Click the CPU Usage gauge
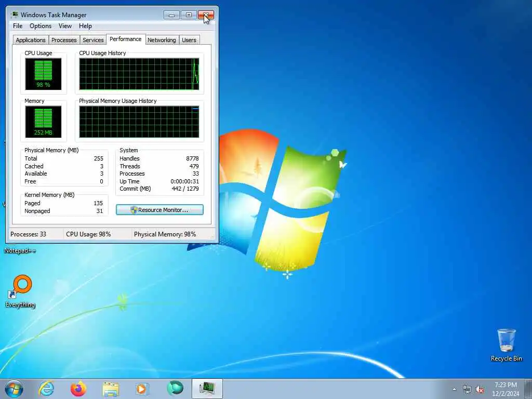 [x=43, y=74]
